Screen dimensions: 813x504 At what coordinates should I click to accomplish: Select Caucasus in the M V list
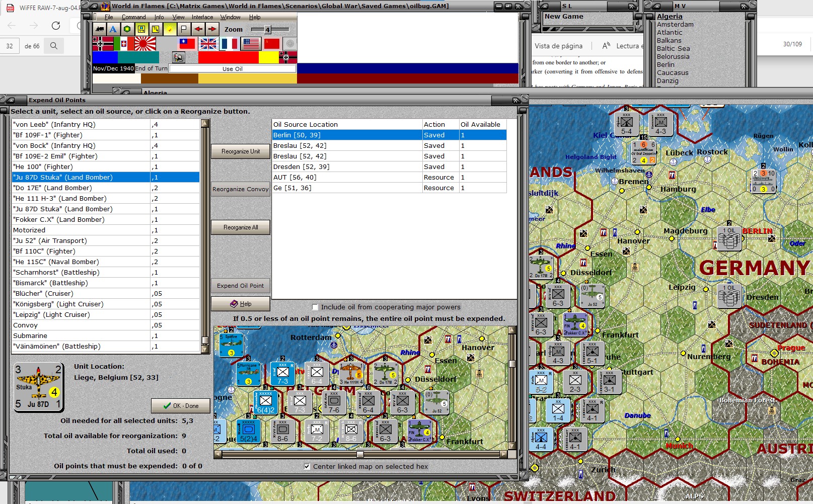pyautogui.click(x=673, y=73)
